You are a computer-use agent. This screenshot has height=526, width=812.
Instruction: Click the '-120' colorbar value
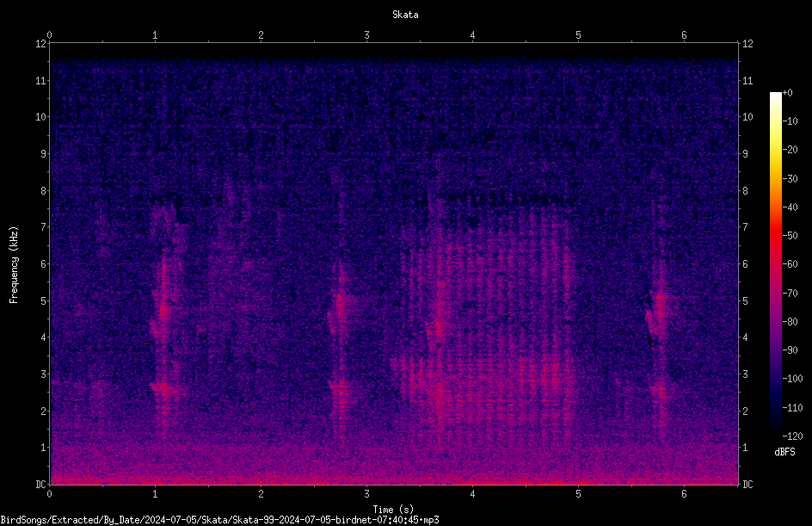[792, 436]
